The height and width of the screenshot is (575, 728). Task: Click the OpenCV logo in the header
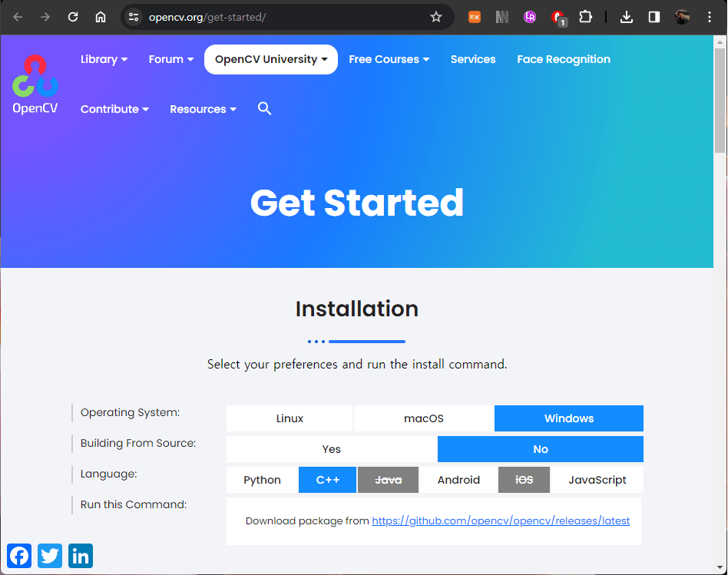pyautogui.click(x=35, y=84)
